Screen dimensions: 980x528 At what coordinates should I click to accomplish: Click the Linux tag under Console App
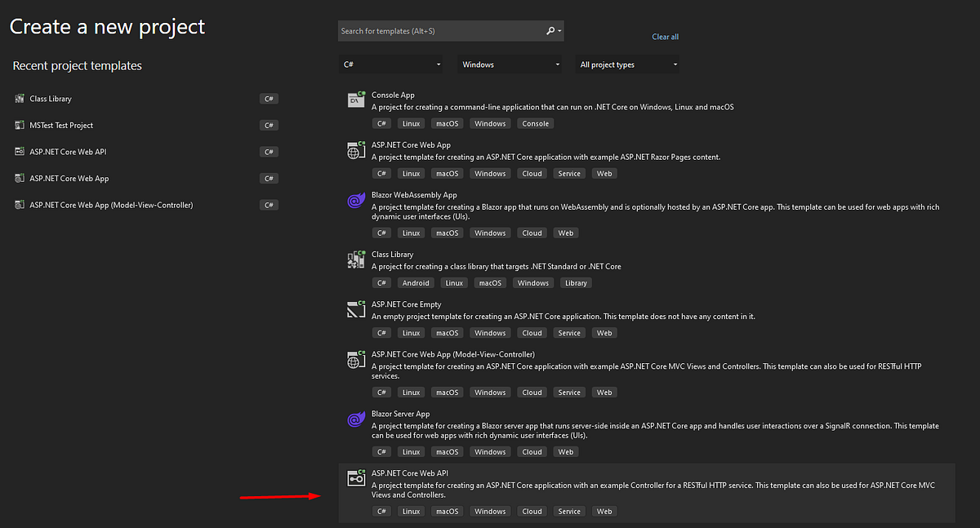pos(411,123)
